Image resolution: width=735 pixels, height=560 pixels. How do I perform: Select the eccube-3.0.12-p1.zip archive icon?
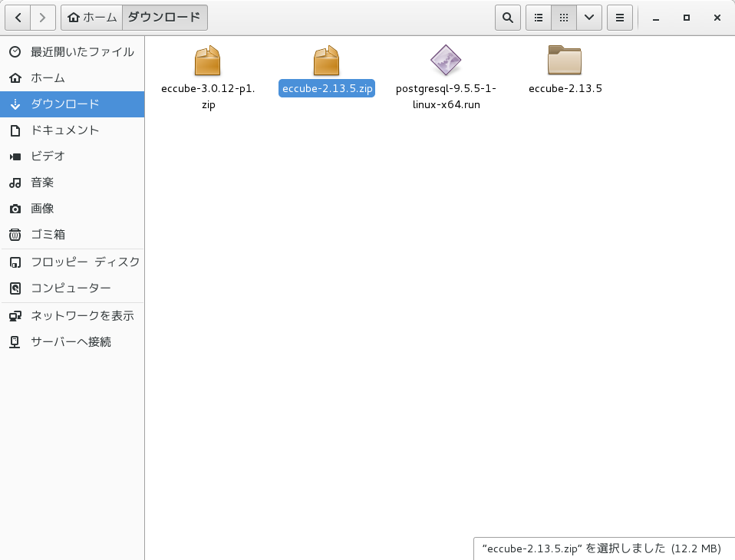208,60
